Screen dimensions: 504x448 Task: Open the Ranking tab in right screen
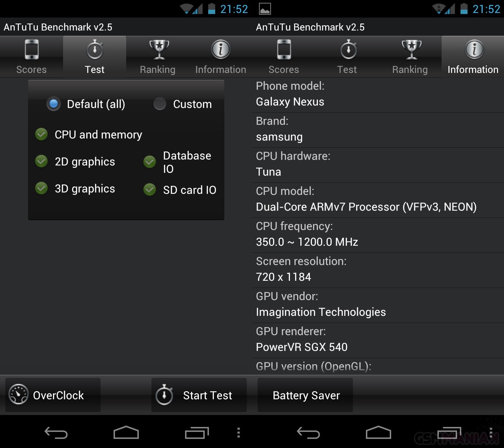[x=410, y=57]
